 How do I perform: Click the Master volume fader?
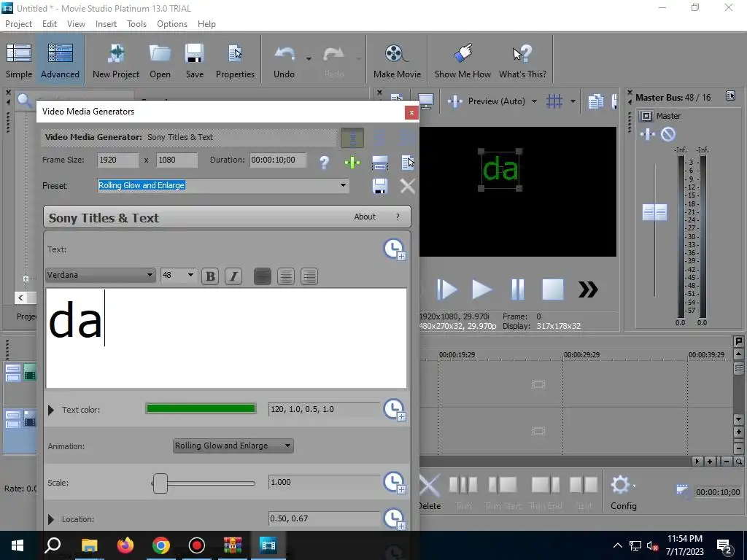(654, 212)
